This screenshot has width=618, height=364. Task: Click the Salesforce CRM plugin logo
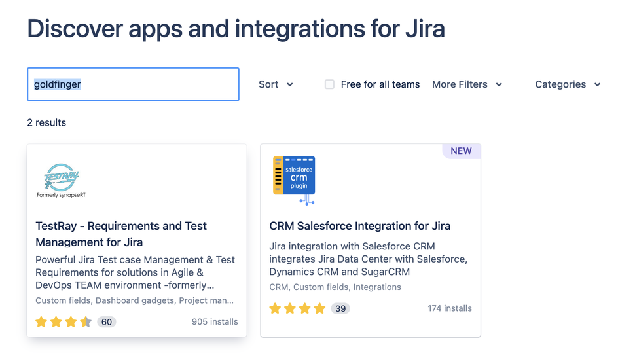[295, 179]
